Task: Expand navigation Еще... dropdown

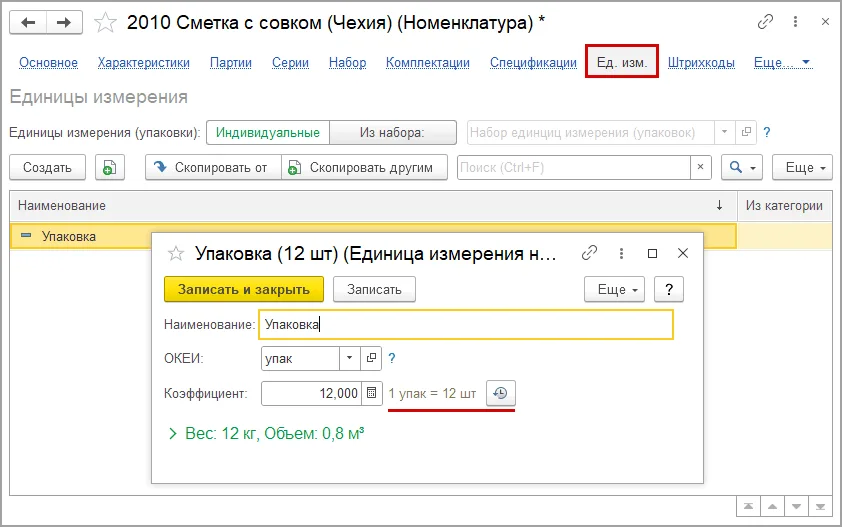Action: pyautogui.click(x=782, y=63)
